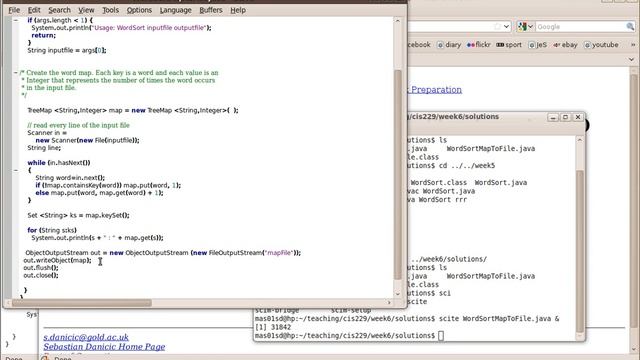The height and width of the screenshot is (360, 640).
Task: Open the sport bookmark in browser
Action: 509,45
